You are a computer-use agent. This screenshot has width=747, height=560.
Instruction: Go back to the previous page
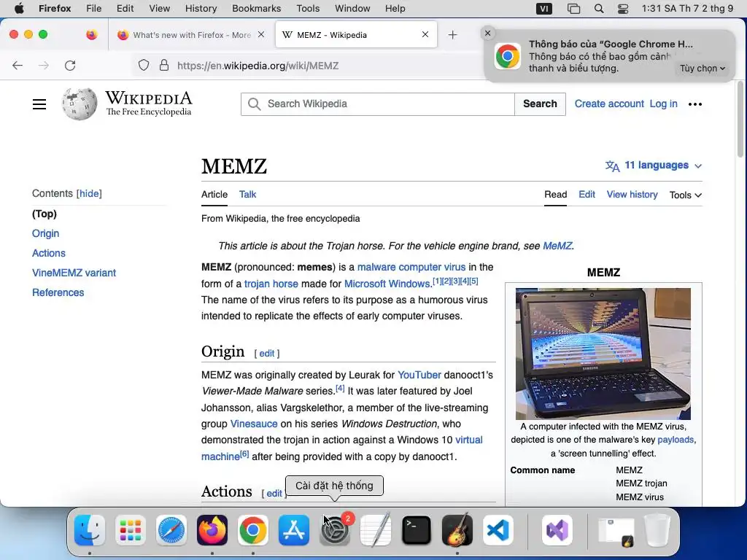coord(18,66)
